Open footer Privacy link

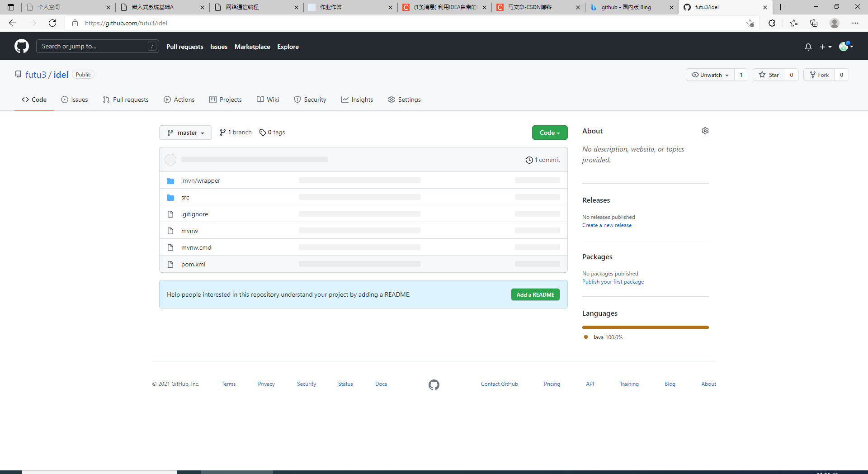[266, 384]
